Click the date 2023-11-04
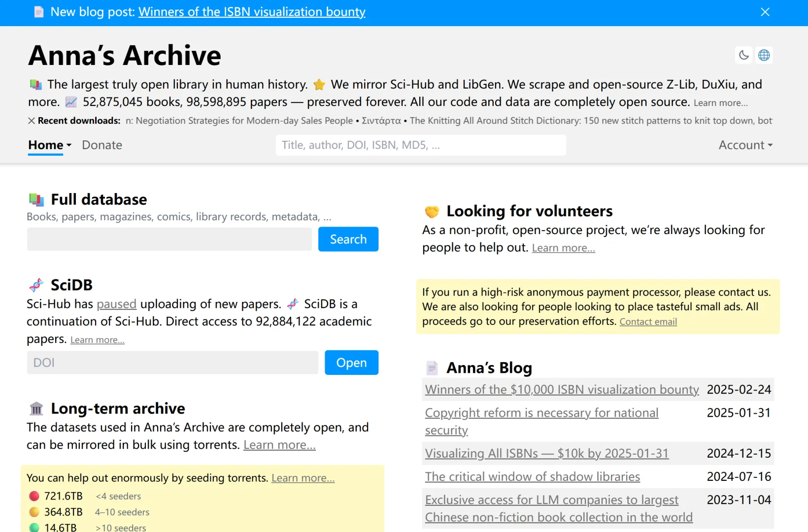Image resolution: width=808 pixels, height=532 pixels. (x=739, y=499)
